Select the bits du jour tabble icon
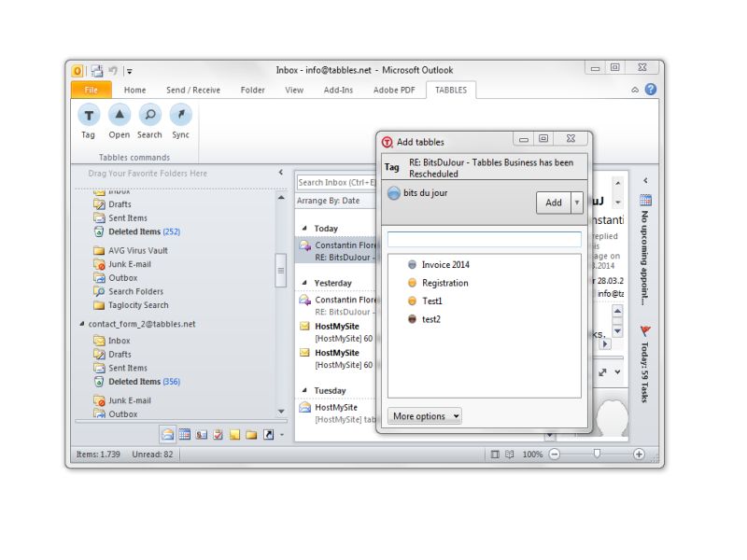747x560 pixels. [393, 193]
